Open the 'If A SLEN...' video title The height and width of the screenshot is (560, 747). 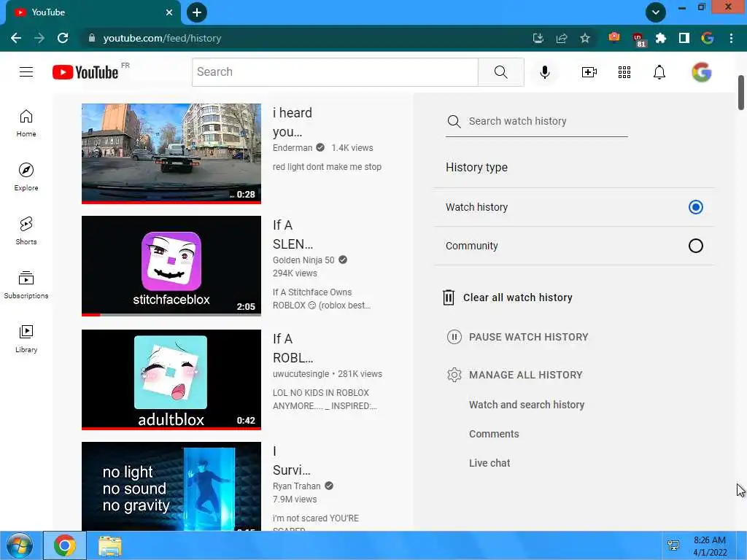(x=293, y=235)
